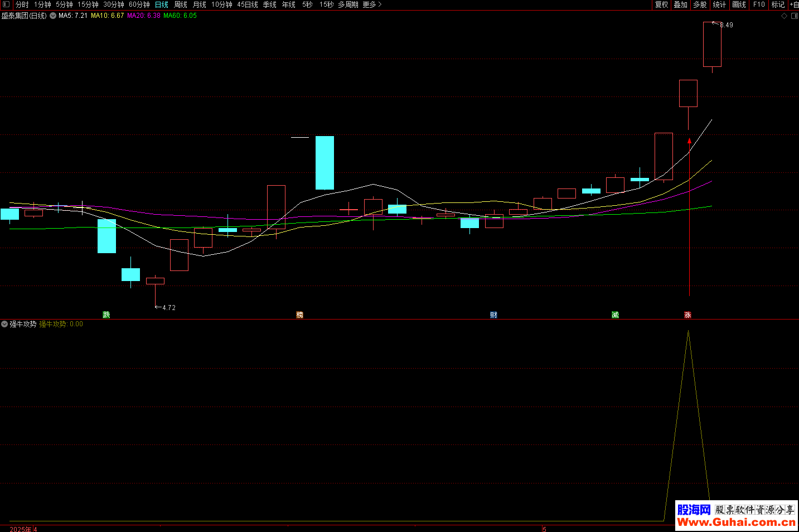Click the green MA60: 6.05 label
This screenshot has width=799, height=532.
tap(180, 16)
